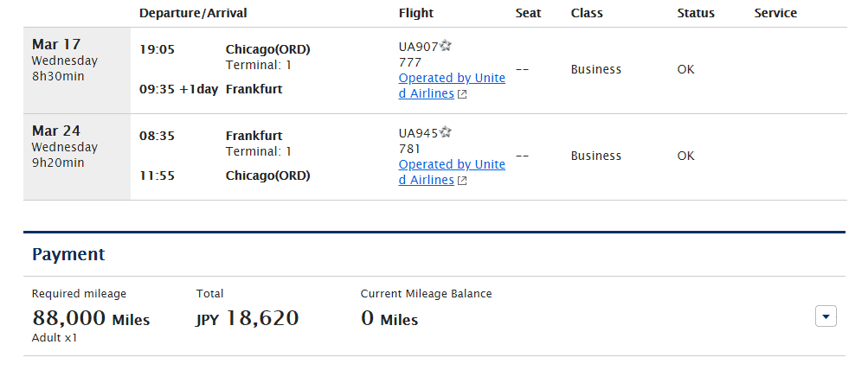This screenshot has height=383, width=868.
Task: Select the Mar 17 Wednesday date cell
Action: [x=65, y=61]
